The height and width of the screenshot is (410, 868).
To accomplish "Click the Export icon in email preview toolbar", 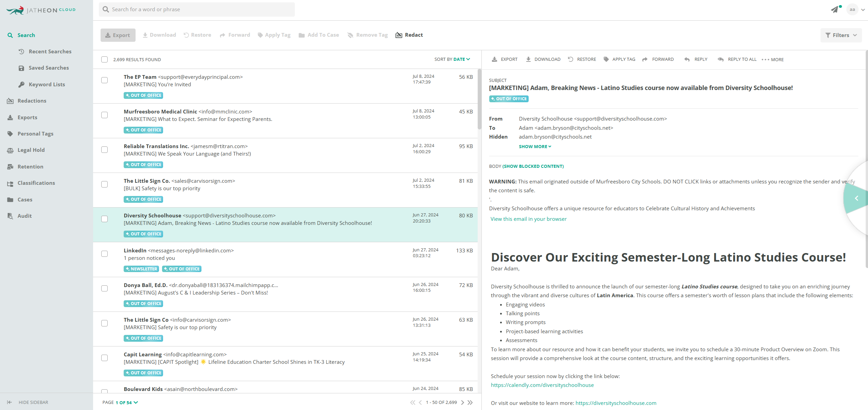I will tap(495, 59).
